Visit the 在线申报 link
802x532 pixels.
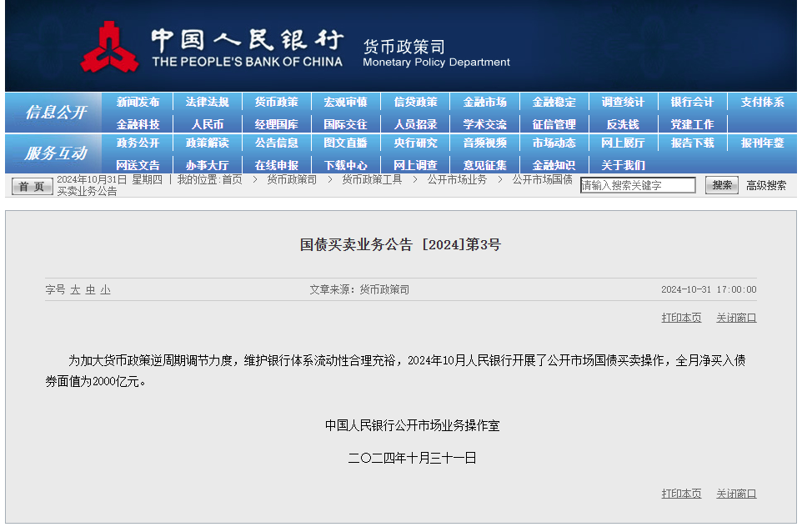point(276,165)
